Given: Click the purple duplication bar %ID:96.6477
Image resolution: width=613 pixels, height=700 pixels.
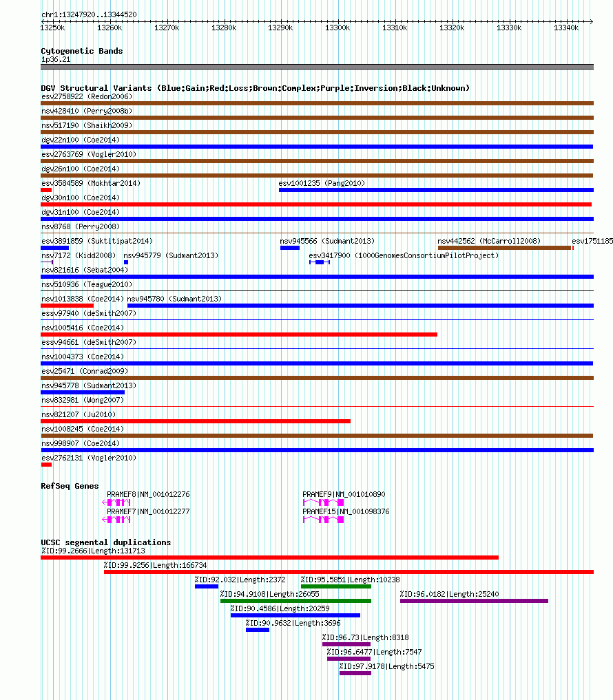Looking at the screenshot, I should click(x=349, y=659).
